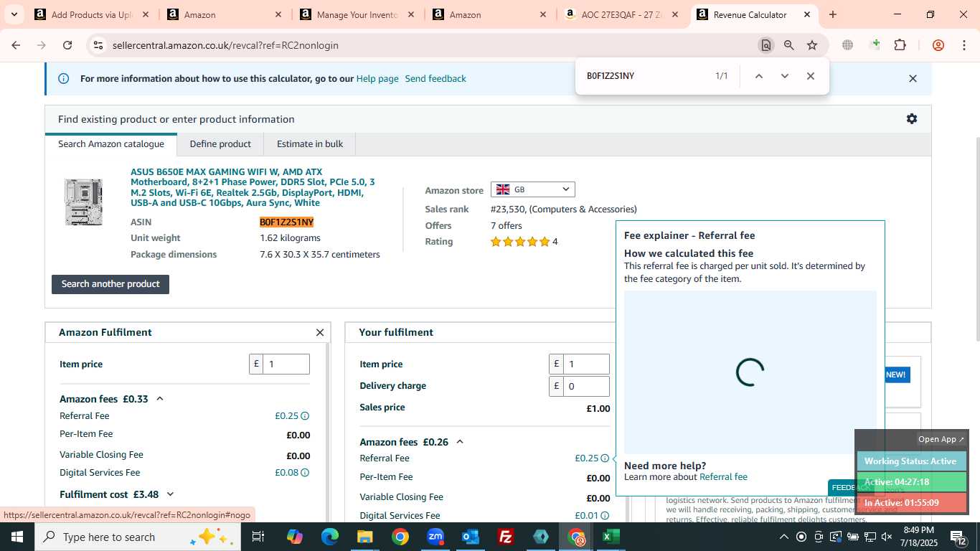
Task: Close the Amazon Fulfilment panel
Action: [x=320, y=332]
